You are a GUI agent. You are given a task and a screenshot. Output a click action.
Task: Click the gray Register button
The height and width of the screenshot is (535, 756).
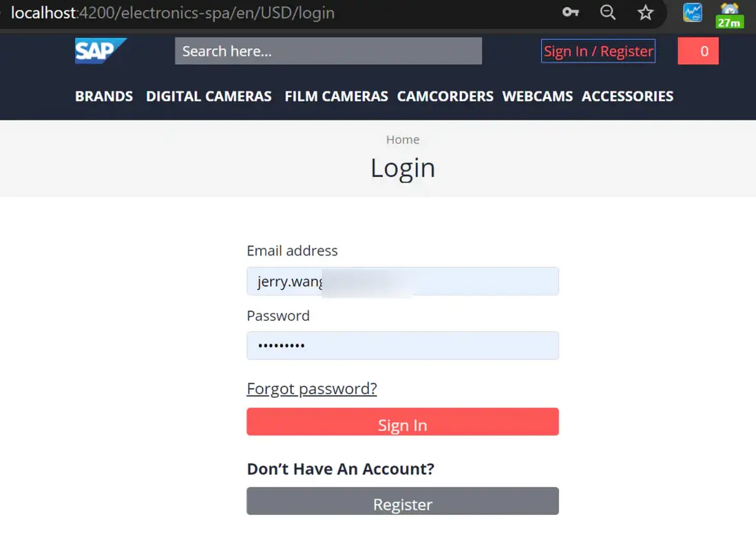pyautogui.click(x=403, y=501)
